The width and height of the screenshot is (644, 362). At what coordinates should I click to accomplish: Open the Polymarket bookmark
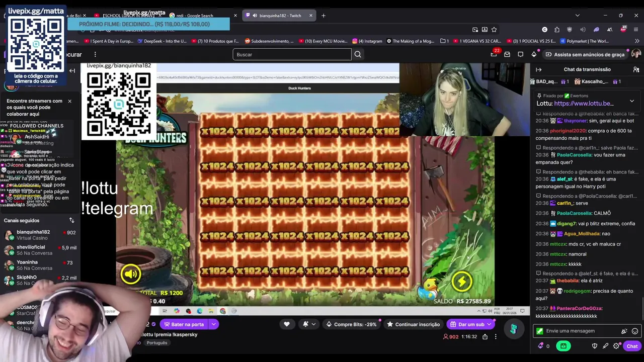584,41
